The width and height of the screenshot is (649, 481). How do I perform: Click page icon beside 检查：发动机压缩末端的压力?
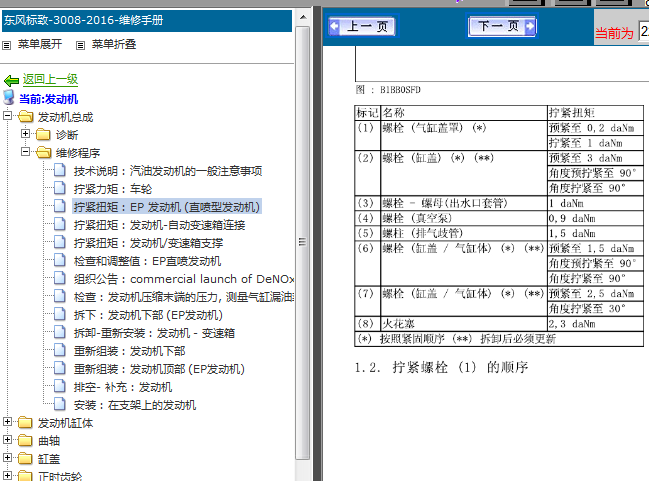click(x=60, y=296)
